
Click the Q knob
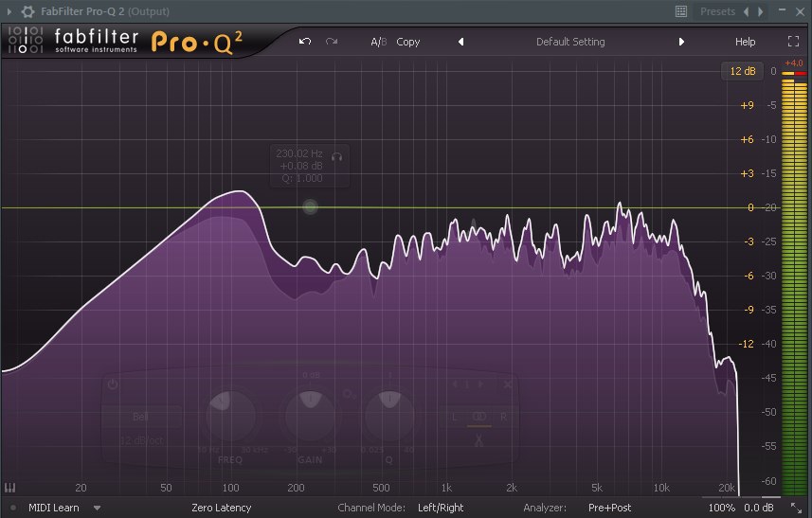pyautogui.click(x=389, y=416)
